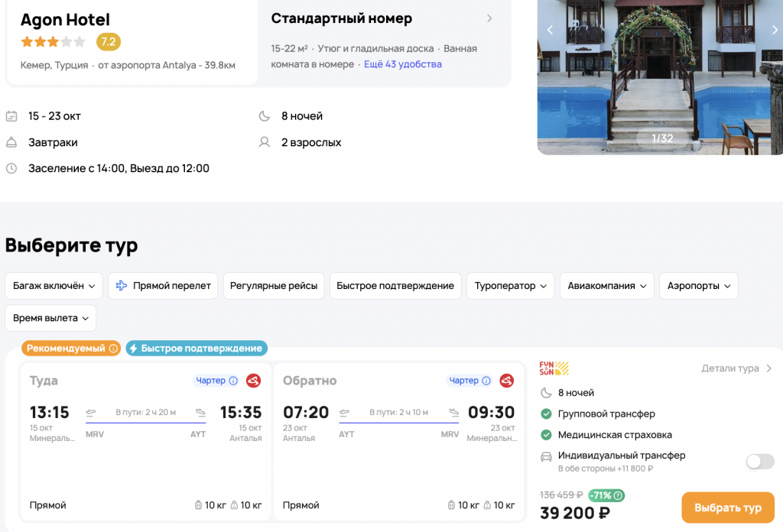Screen dimensions: 783x532
Task: Click the info icon on -71% discount badge
Action: tap(618, 495)
